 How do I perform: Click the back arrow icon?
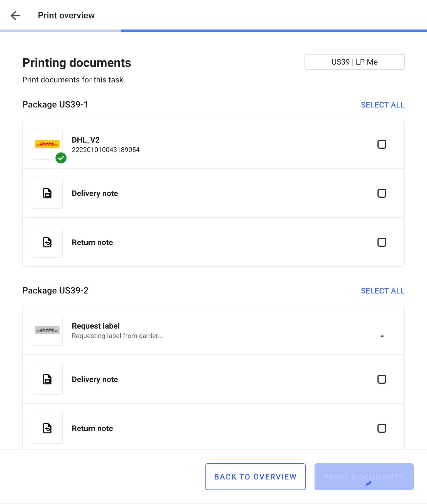click(16, 16)
